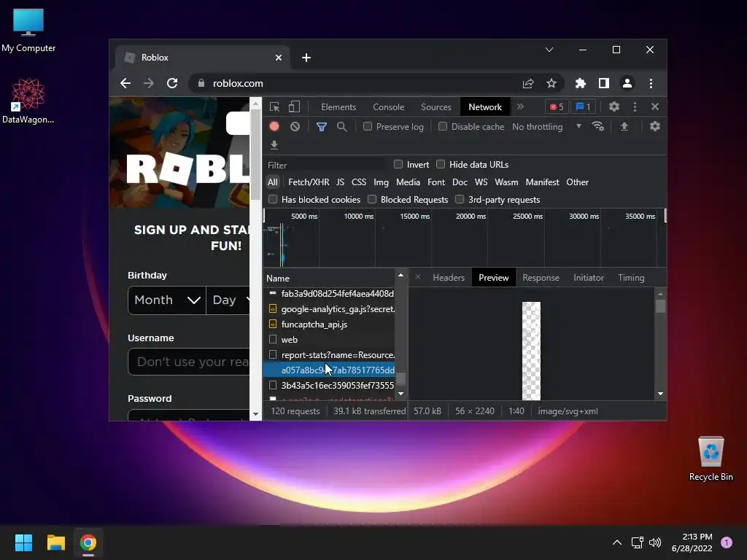747x560 pixels.
Task: Open DevTools three-dot customize menu
Action: [x=635, y=106]
